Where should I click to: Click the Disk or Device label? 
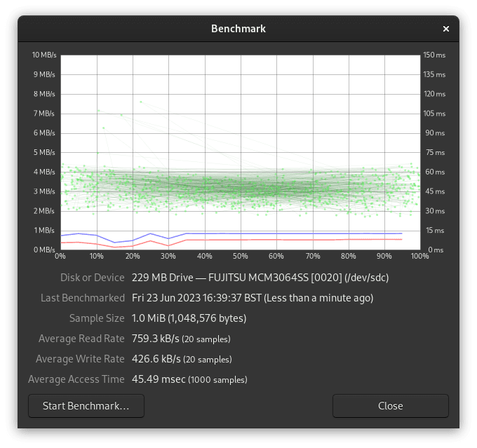tap(92, 278)
